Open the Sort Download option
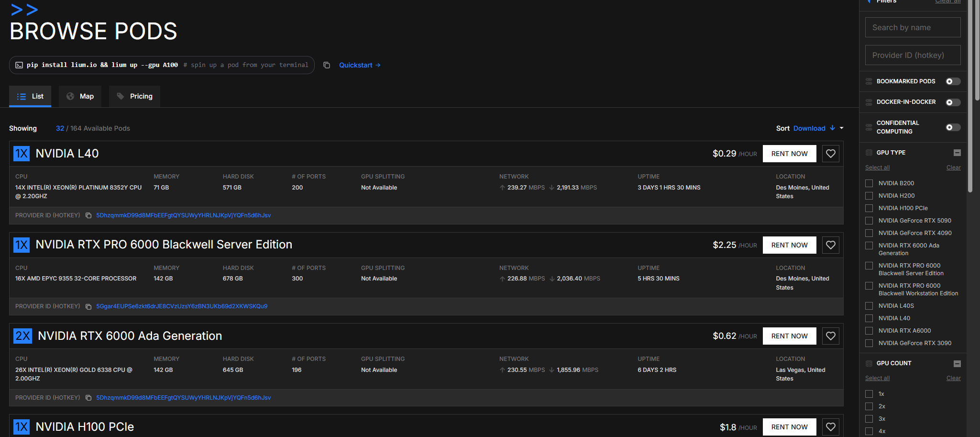Viewport: 980px width, 437px height. pos(809,128)
